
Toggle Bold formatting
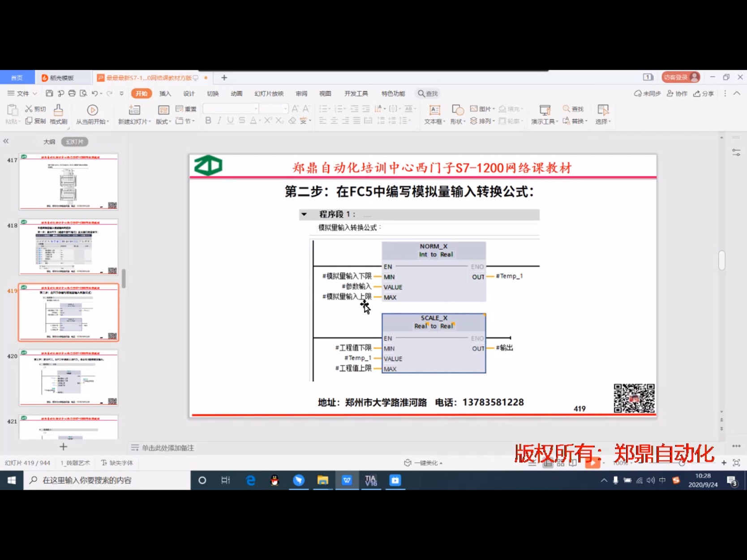[x=208, y=120]
